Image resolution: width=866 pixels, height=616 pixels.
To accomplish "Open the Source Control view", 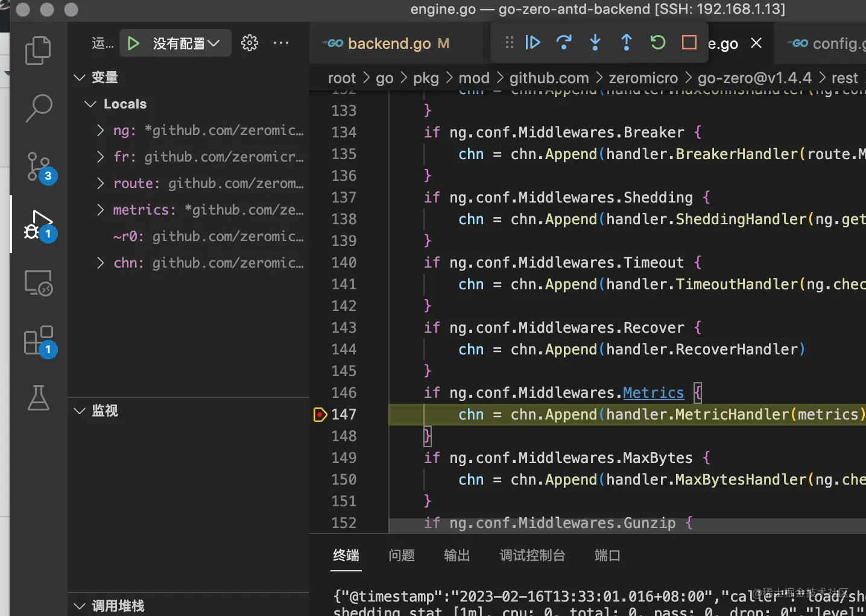I will tap(40, 167).
